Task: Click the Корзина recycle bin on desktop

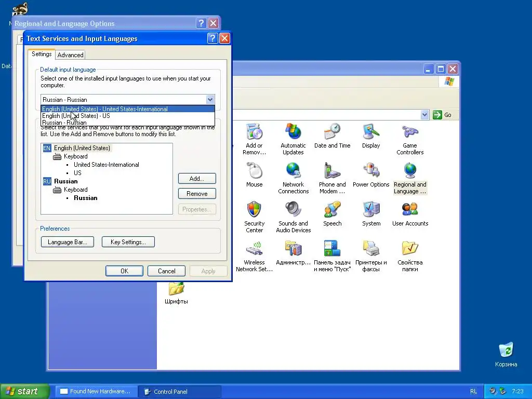Action: pos(506,354)
